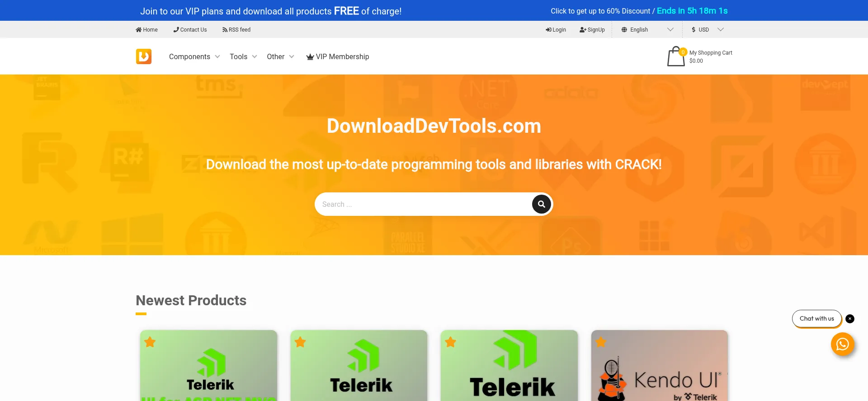Open the third Telerik product card
Screen dimensions: 868x401
509,365
